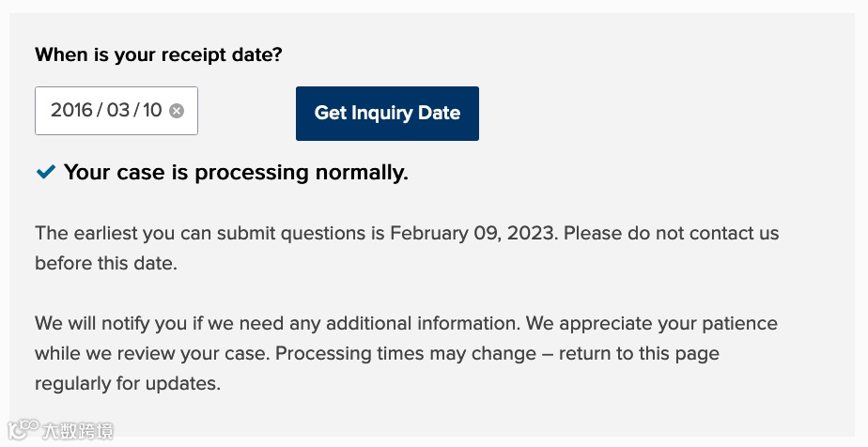Clear the receipt date with the X icon
This screenshot has height=447, width=868.
[x=177, y=111]
